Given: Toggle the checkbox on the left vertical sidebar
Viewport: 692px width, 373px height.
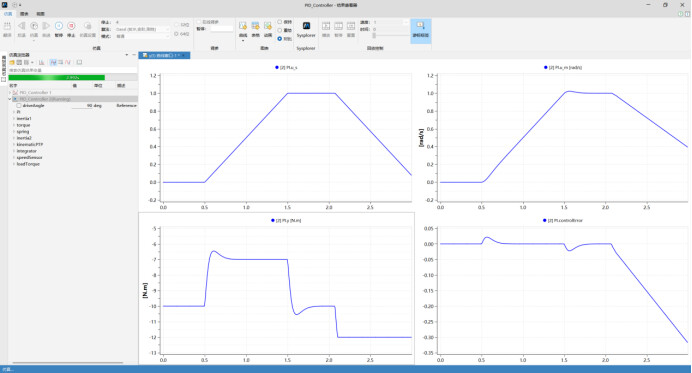Looking at the screenshot, I should (x=4, y=80).
